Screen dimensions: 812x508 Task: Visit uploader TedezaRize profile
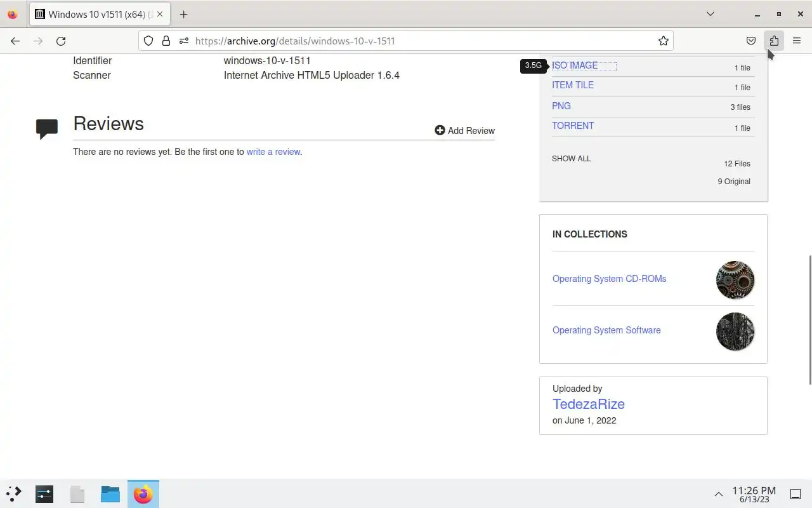pyautogui.click(x=589, y=404)
